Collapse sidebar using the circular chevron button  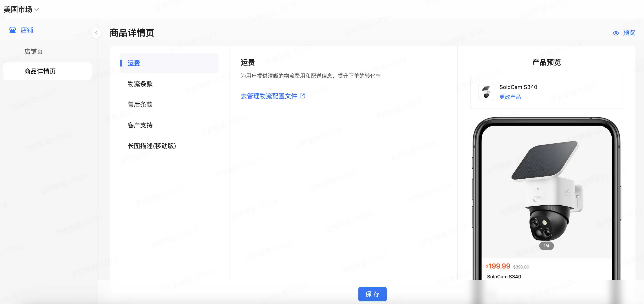[x=96, y=33]
